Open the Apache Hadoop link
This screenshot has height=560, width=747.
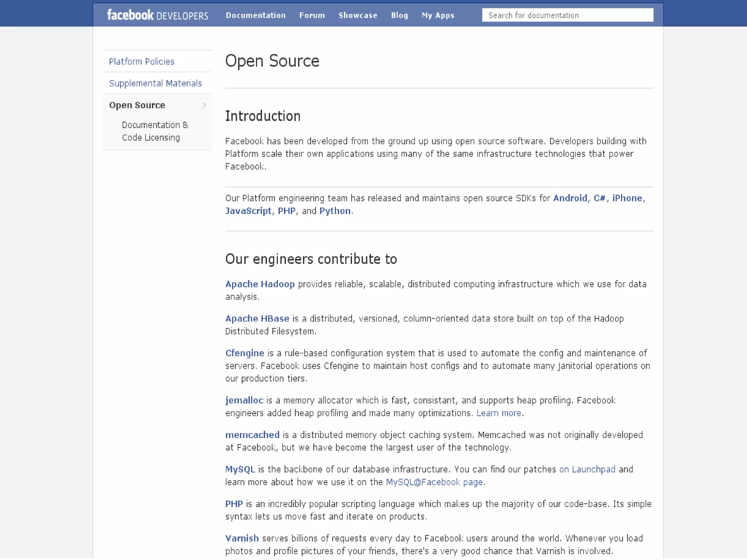[x=260, y=284]
